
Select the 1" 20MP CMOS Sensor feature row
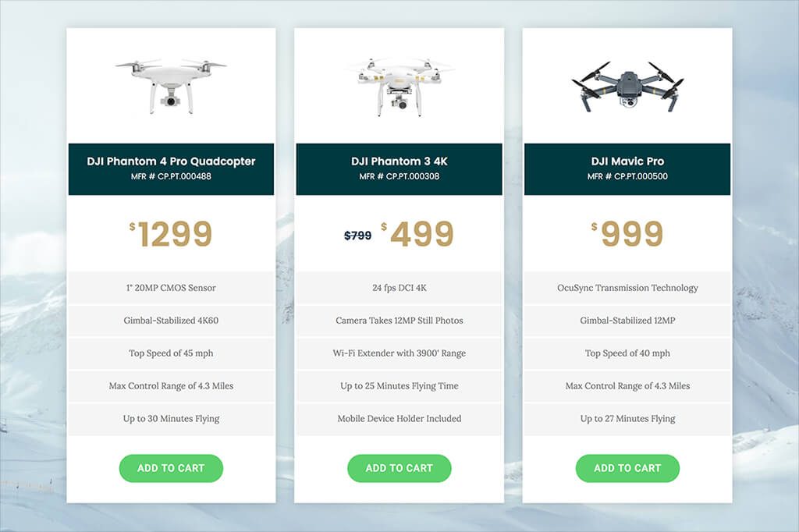click(171, 288)
